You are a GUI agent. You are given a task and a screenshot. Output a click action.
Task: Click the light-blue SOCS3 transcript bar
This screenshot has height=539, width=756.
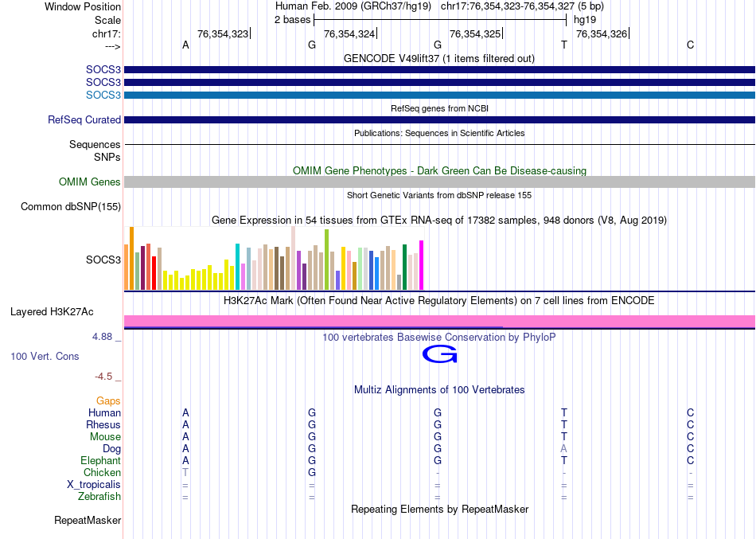pyautogui.click(x=439, y=95)
